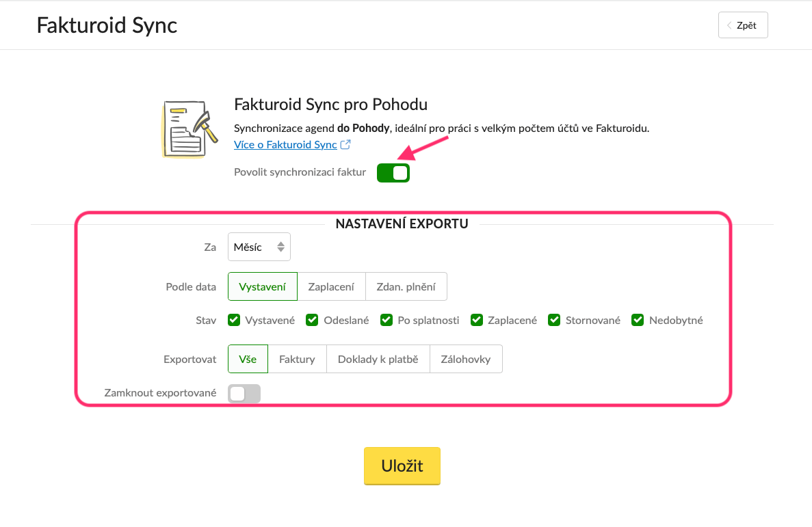Choose Faktury in Exportovat options
This screenshot has width=812, height=527.
(298, 359)
